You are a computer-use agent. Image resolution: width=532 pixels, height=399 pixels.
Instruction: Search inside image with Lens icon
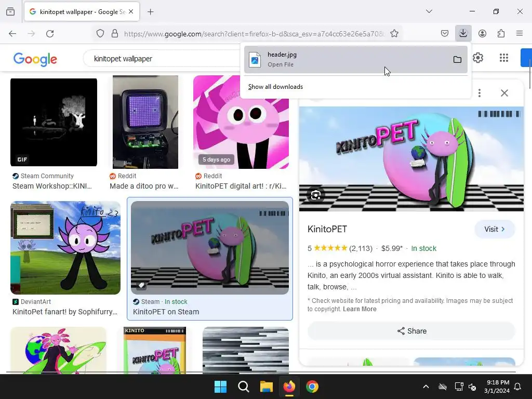pyautogui.click(x=315, y=195)
